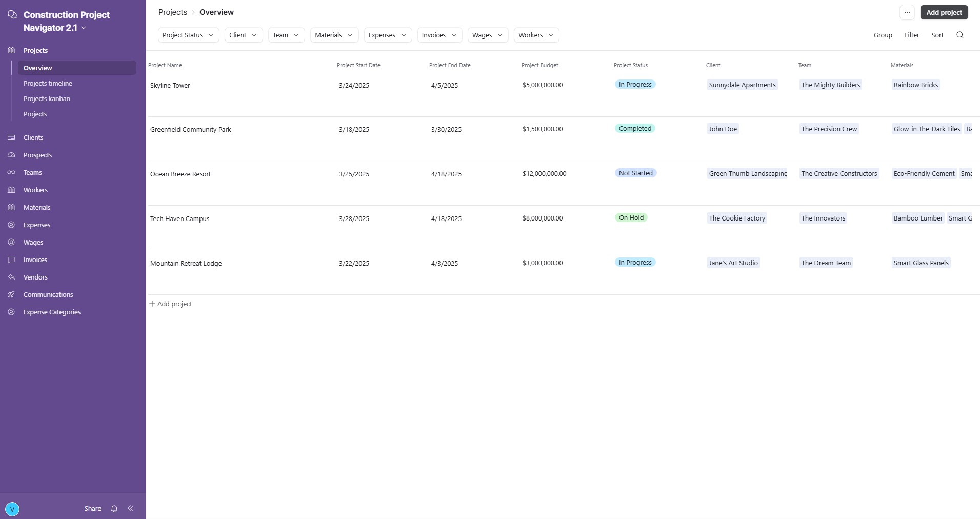Open the Projects kanban view

47,98
